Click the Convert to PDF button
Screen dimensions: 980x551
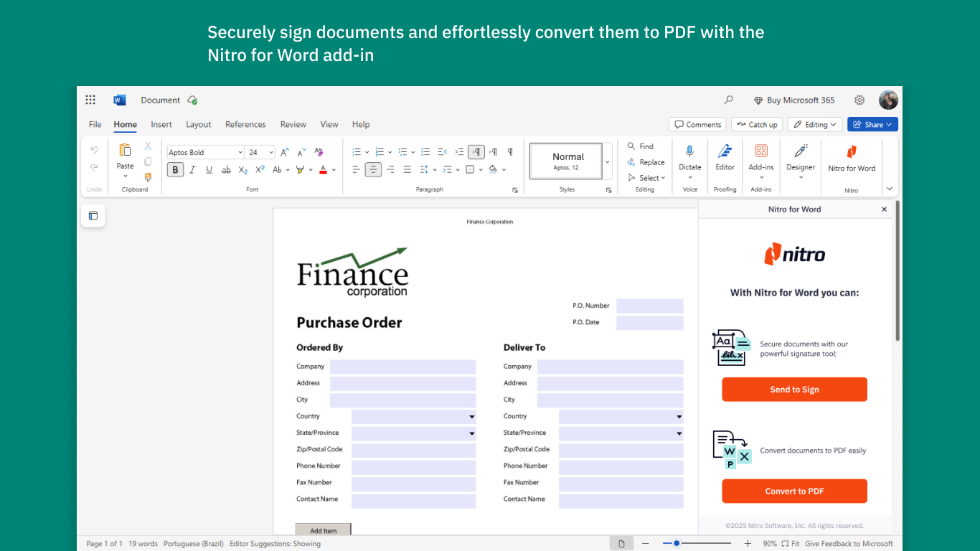pyautogui.click(x=794, y=491)
